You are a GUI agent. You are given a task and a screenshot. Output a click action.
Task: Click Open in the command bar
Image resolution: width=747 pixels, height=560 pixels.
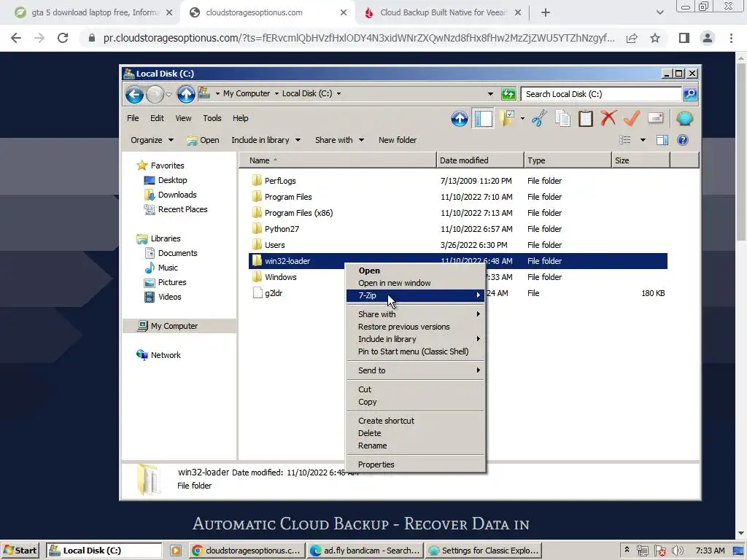tap(203, 140)
